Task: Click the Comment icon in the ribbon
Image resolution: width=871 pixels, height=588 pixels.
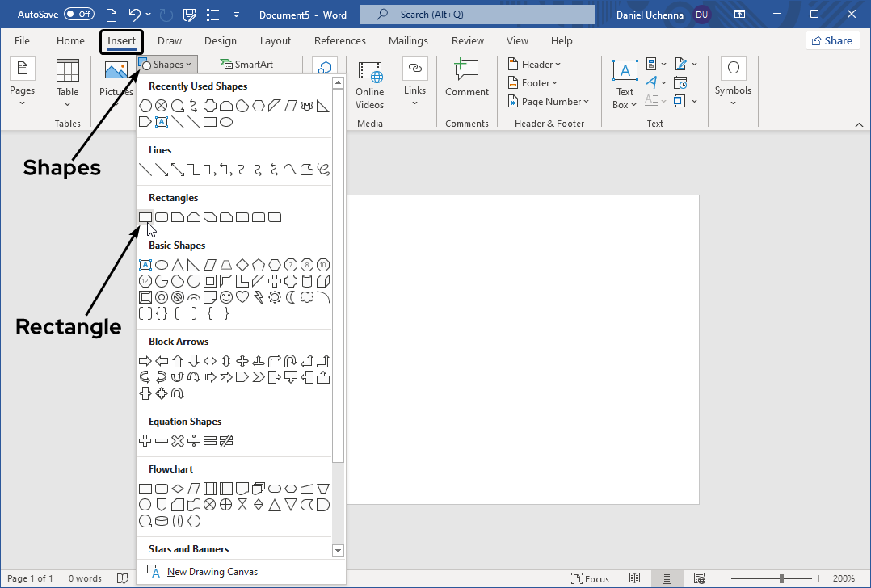Action: [x=467, y=78]
